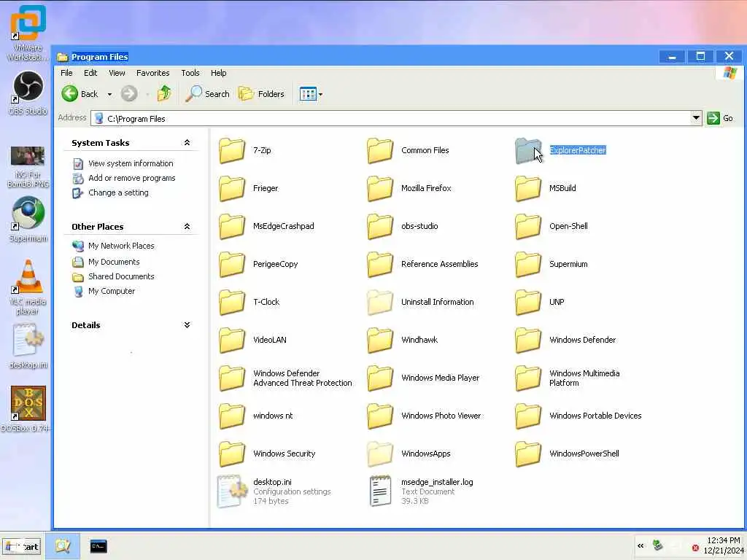Click the Windows Portable Devices folder name
The height and width of the screenshot is (560, 747).
[595, 416]
